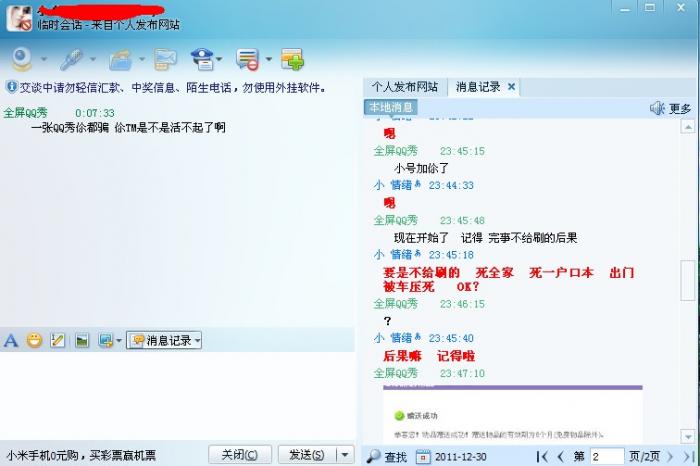
Task: Open video call options dropdown arrow
Action: [44, 59]
